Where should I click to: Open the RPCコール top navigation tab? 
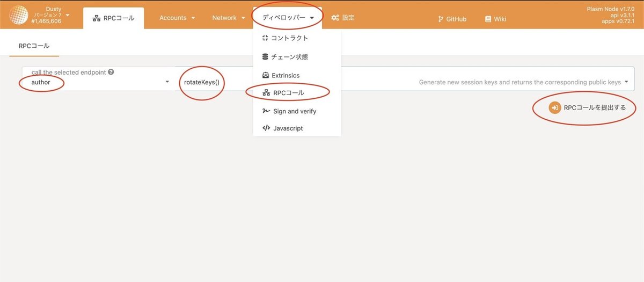(113, 18)
